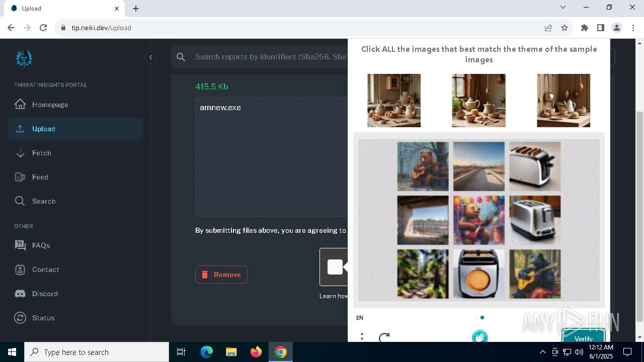The image size is (644, 362).
Task: Open File Explorer from the taskbar
Action: (x=231, y=352)
